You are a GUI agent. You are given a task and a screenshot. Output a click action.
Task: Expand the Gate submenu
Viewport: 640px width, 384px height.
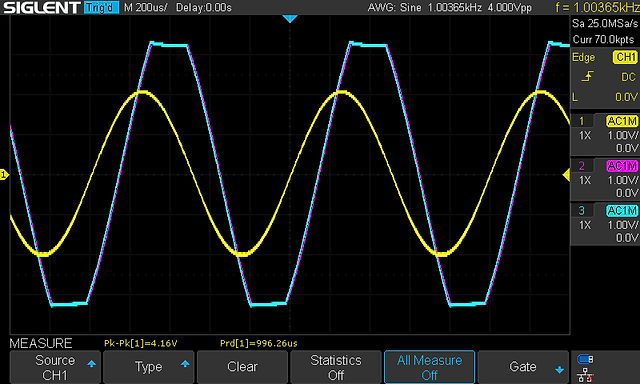[x=523, y=367]
